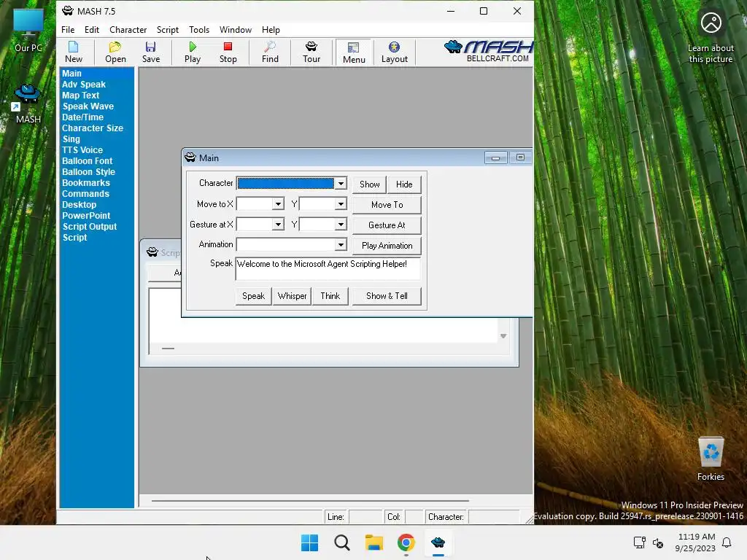This screenshot has height=560, width=747.
Task: Open the notifications bell in tray
Action: [727, 542]
